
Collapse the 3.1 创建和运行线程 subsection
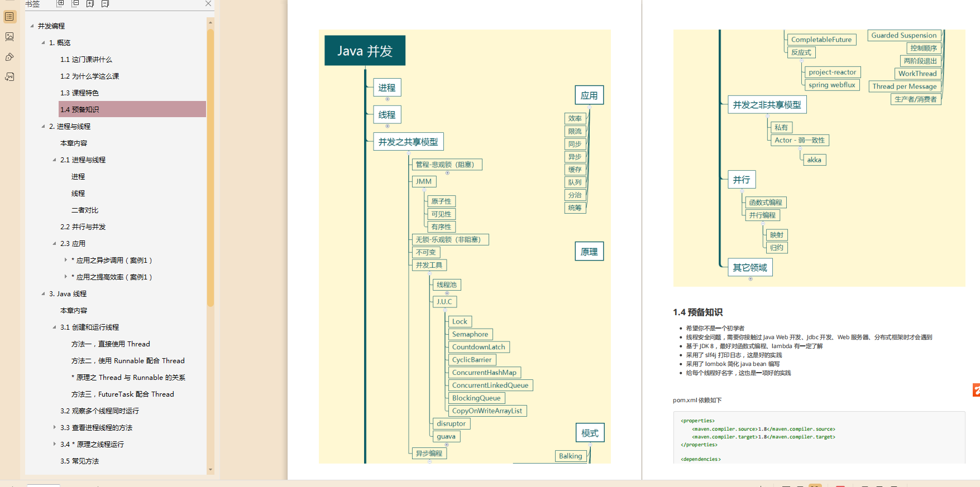tap(54, 327)
